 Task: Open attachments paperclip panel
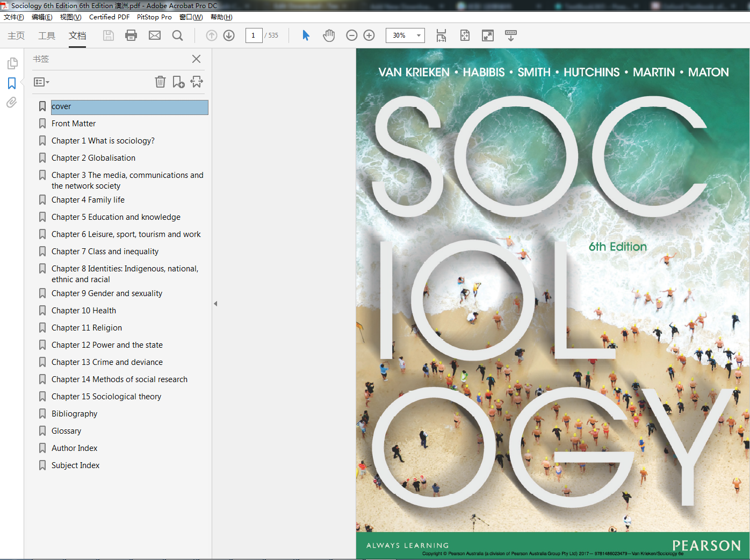click(x=12, y=102)
